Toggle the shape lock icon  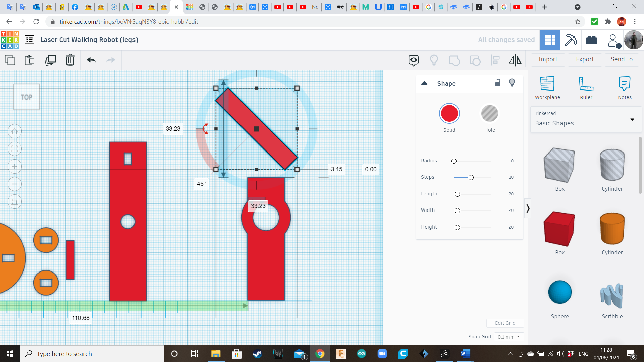(498, 83)
